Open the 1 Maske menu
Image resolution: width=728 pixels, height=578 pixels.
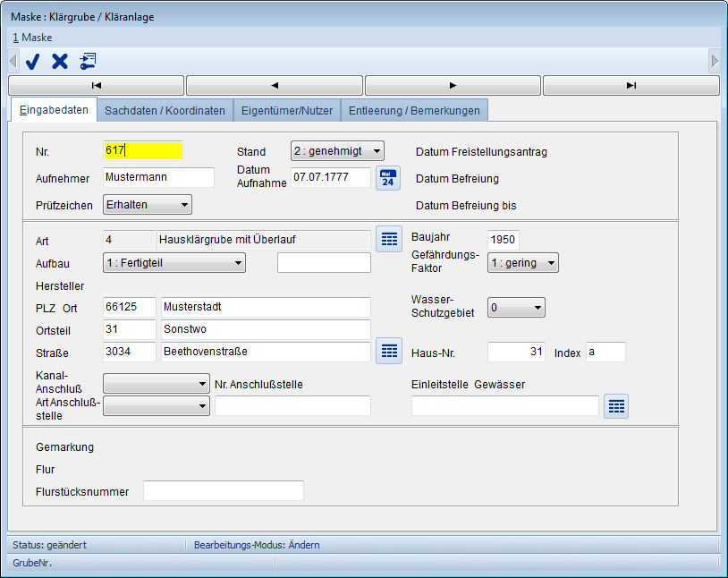coord(32,38)
